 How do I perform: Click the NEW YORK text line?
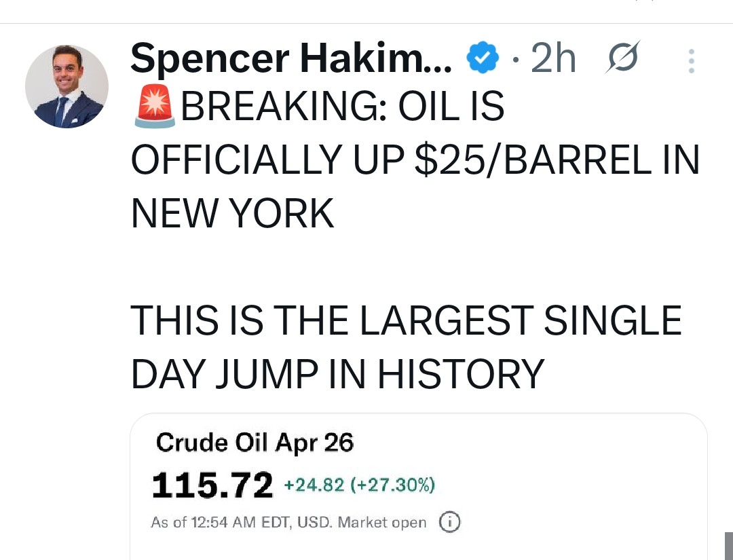pos(232,213)
